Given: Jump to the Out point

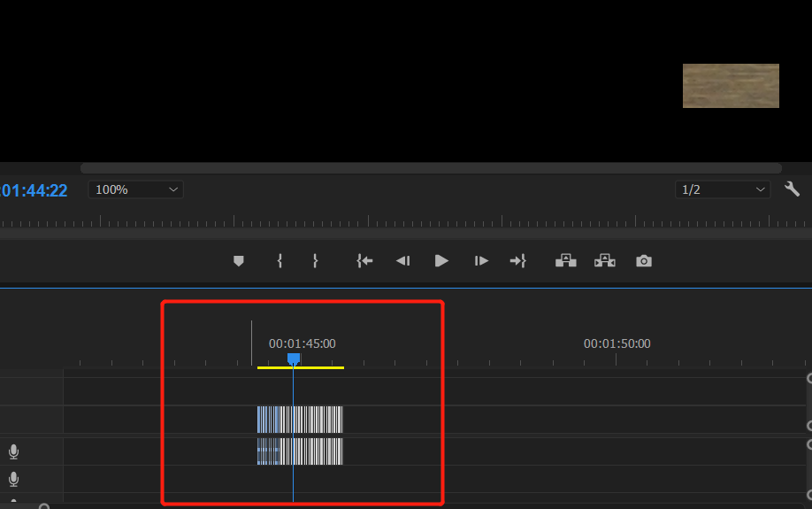Looking at the screenshot, I should pyautogui.click(x=518, y=261).
